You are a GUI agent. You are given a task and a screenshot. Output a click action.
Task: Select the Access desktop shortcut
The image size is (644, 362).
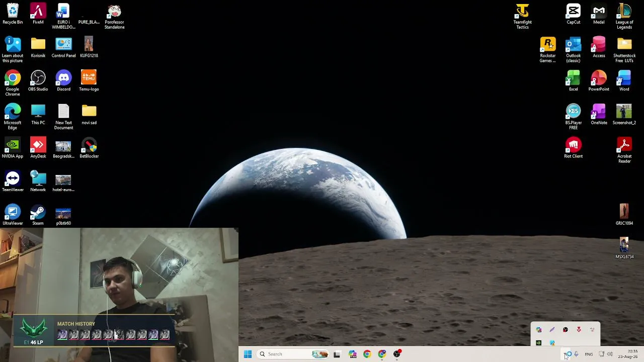[599, 48]
